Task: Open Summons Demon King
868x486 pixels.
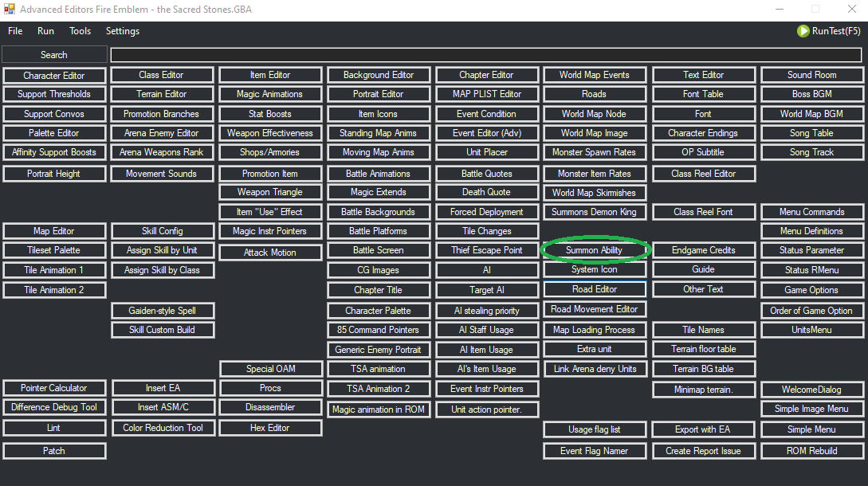Action: [594, 212]
